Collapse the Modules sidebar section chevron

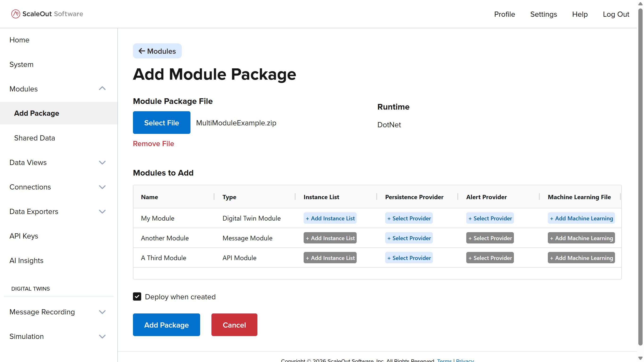[102, 89]
